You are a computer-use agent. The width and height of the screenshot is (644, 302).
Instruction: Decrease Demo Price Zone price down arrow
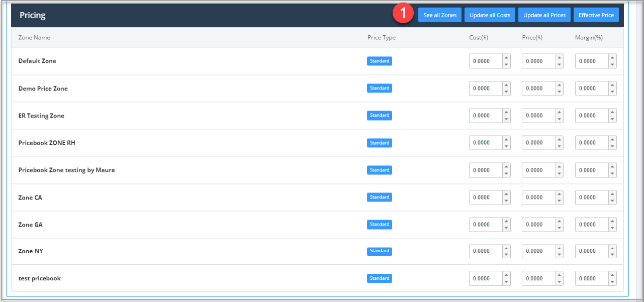click(x=559, y=91)
